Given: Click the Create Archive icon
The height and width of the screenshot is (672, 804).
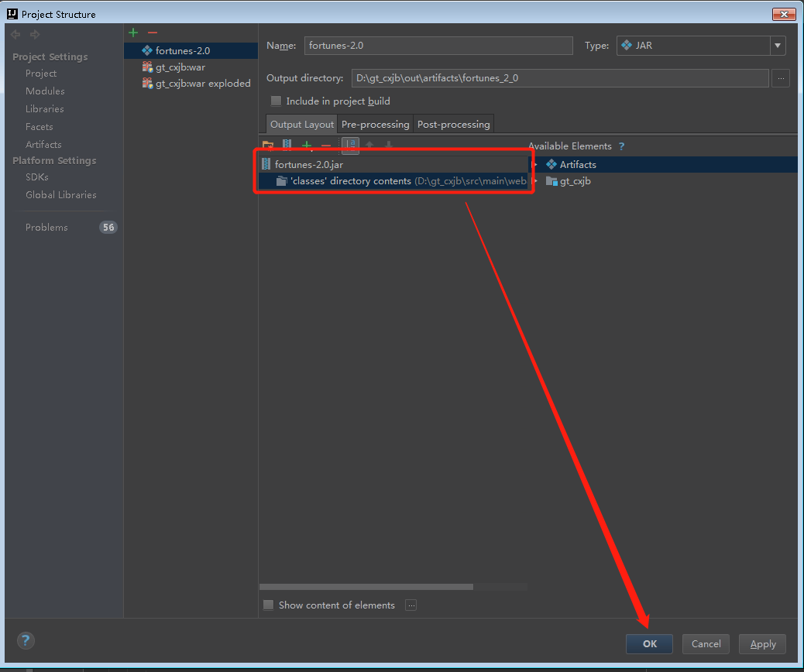Looking at the screenshot, I should click(287, 145).
